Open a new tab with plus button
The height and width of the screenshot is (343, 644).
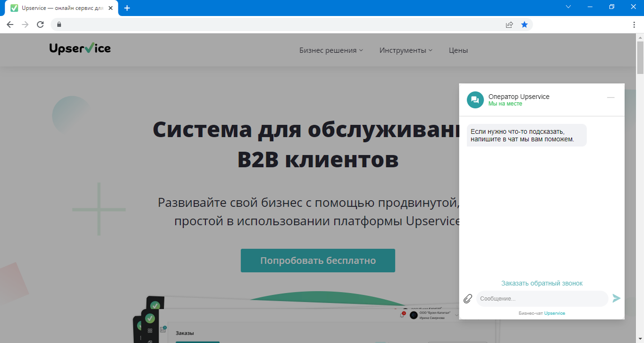[x=127, y=8]
